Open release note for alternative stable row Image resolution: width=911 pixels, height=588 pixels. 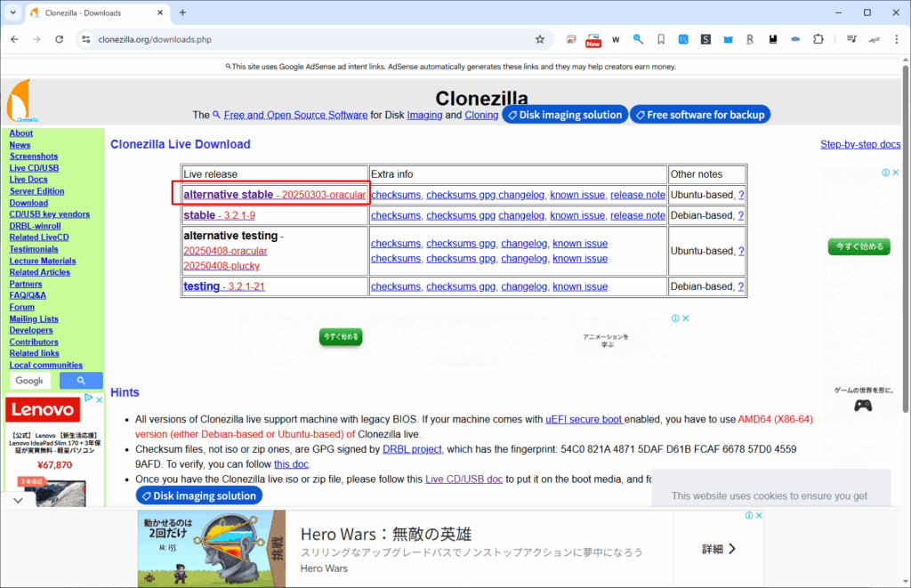coord(637,195)
